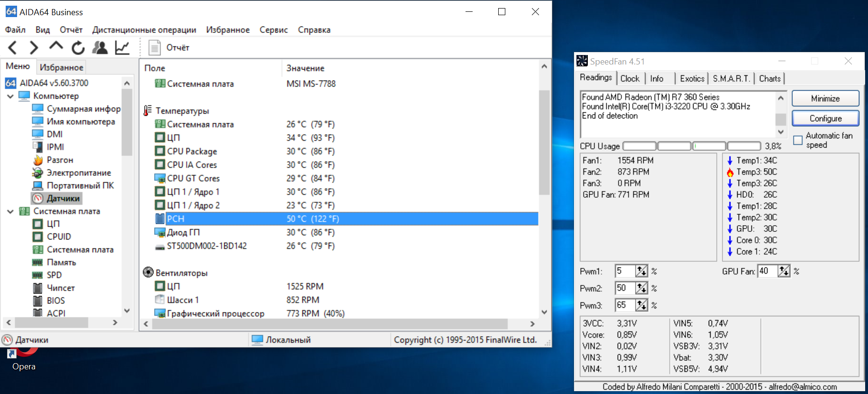Open the Readings tab in SpeedFan
868x394 pixels.
(x=596, y=78)
